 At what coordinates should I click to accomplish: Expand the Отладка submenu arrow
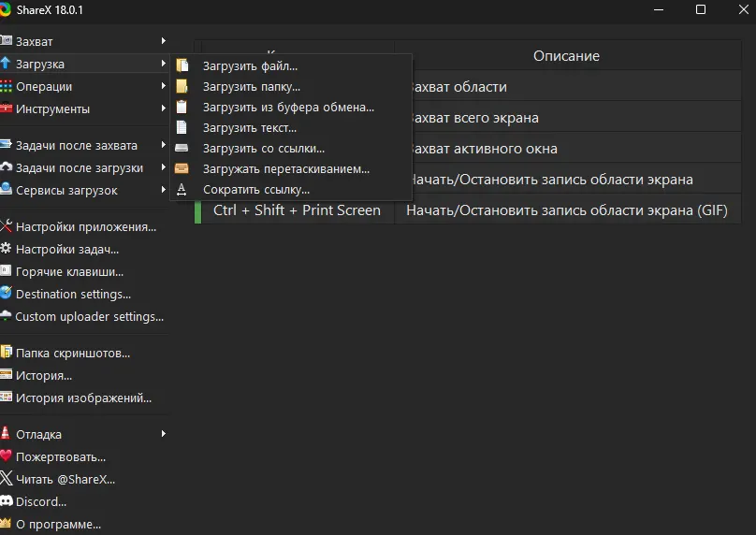coord(163,434)
